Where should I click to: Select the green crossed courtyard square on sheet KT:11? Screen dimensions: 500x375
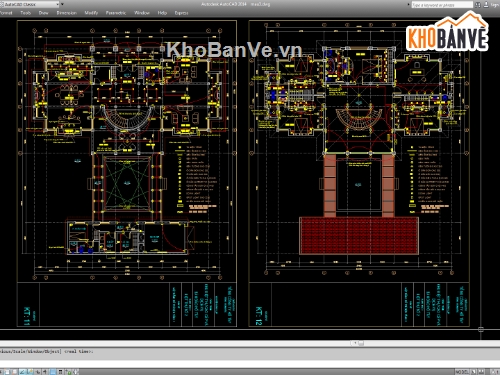pos(127,183)
